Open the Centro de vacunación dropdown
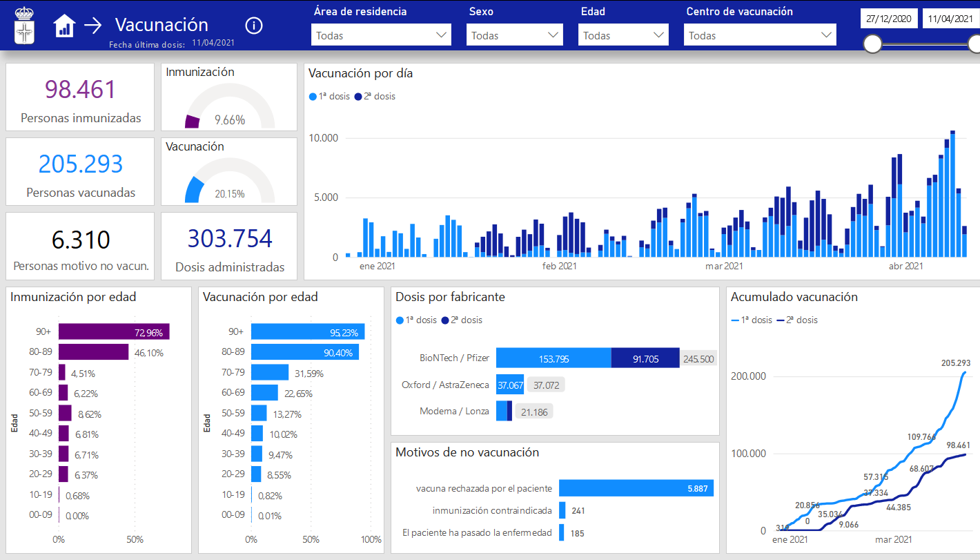 point(760,35)
